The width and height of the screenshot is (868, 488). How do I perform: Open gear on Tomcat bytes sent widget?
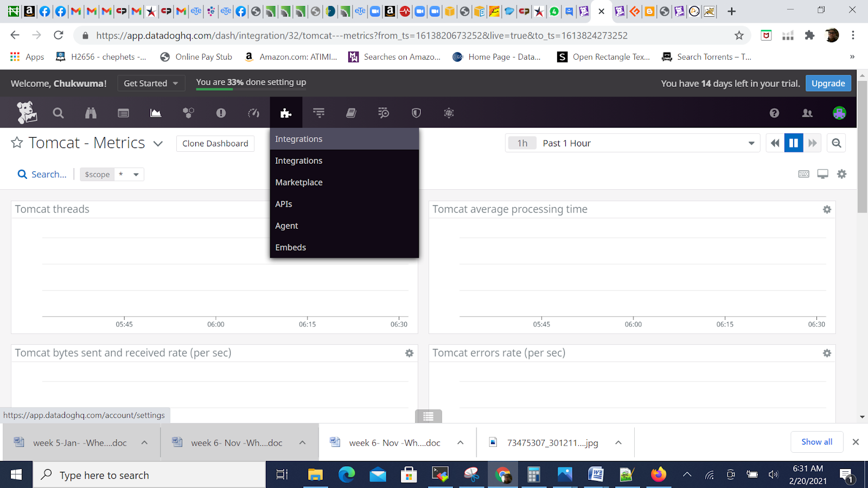click(x=409, y=353)
